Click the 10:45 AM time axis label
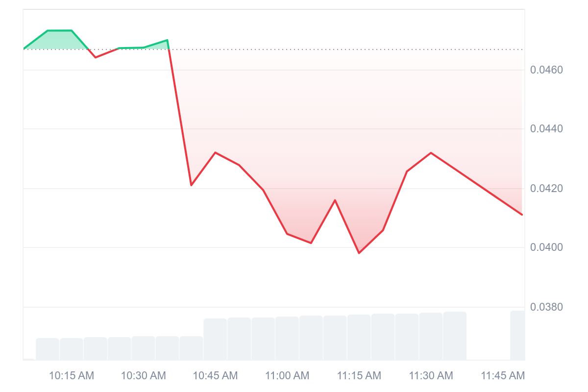 click(215, 376)
